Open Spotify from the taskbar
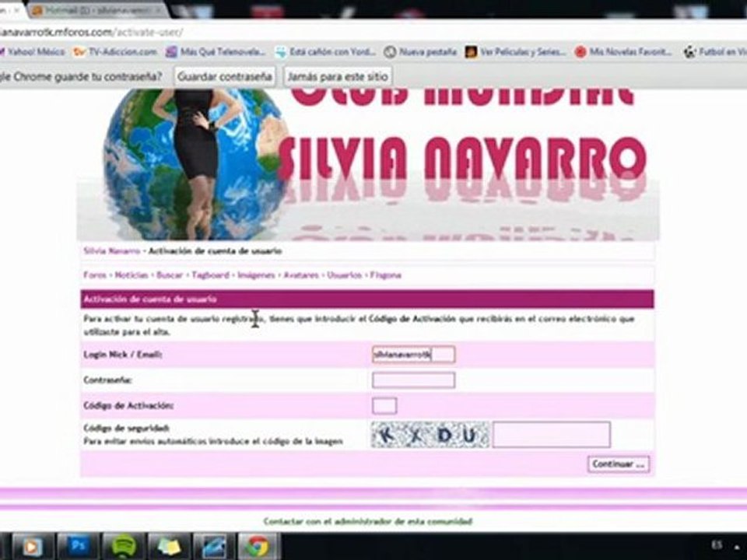 click(x=123, y=546)
